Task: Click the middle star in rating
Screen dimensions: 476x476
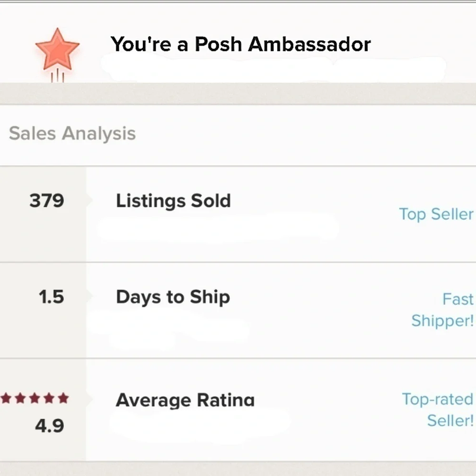Action: click(x=35, y=398)
